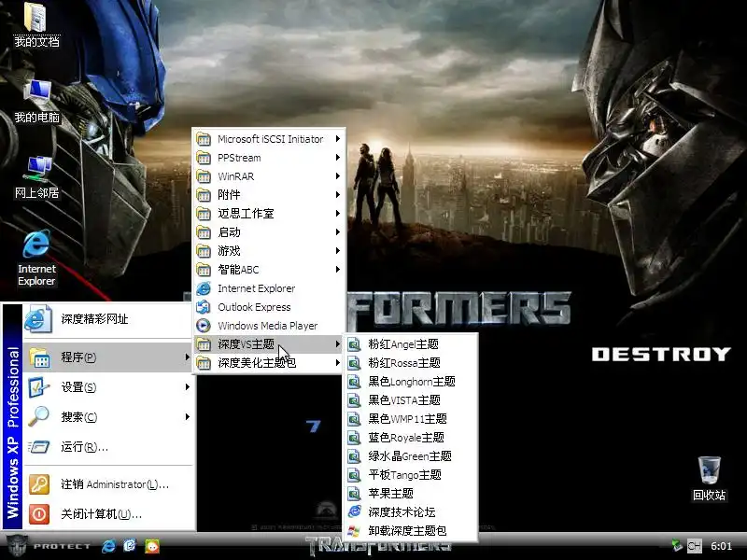Click the orange face quick launch icon
Image resolution: width=747 pixels, height=560 pixels.
coord(152,546)
